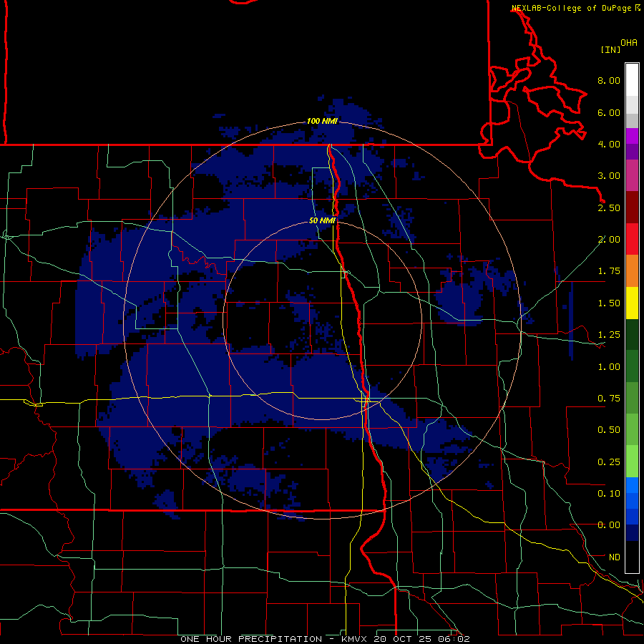Select the lightest green legend swatch

click(632, 462)
